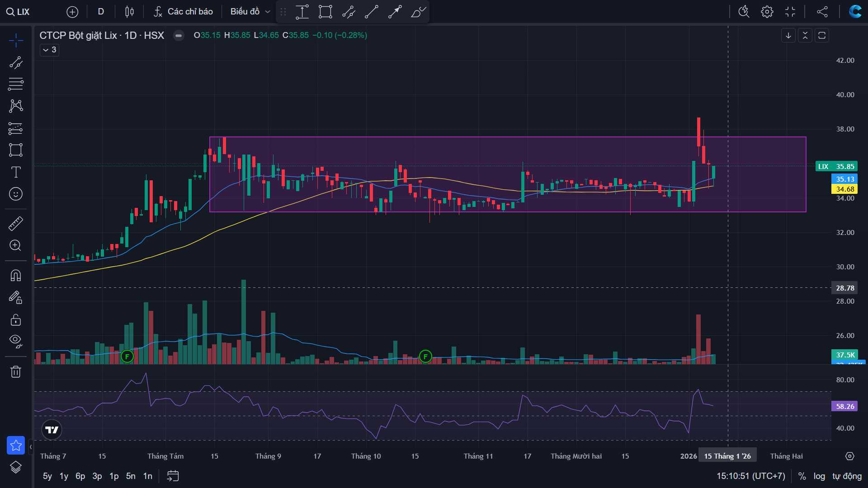Toggle hide all drawings eye icon
868x488 pixels.
pos(16,341)
